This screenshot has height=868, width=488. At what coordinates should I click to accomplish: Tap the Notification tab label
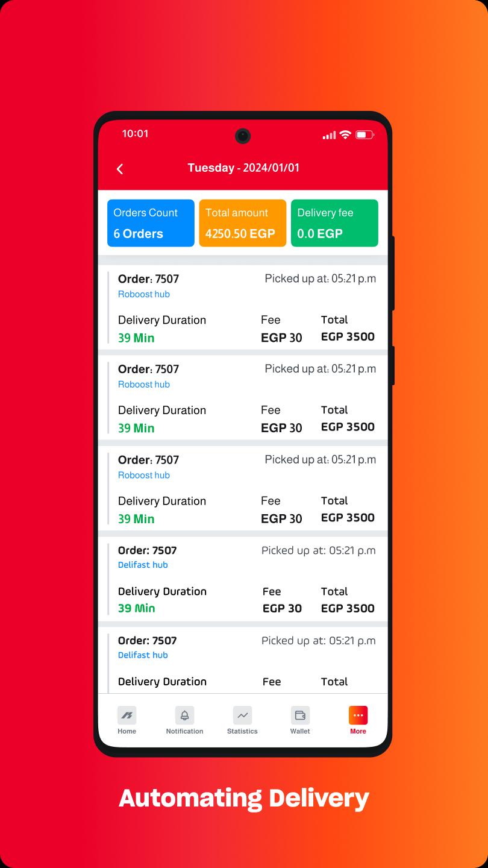click(184, 731)
